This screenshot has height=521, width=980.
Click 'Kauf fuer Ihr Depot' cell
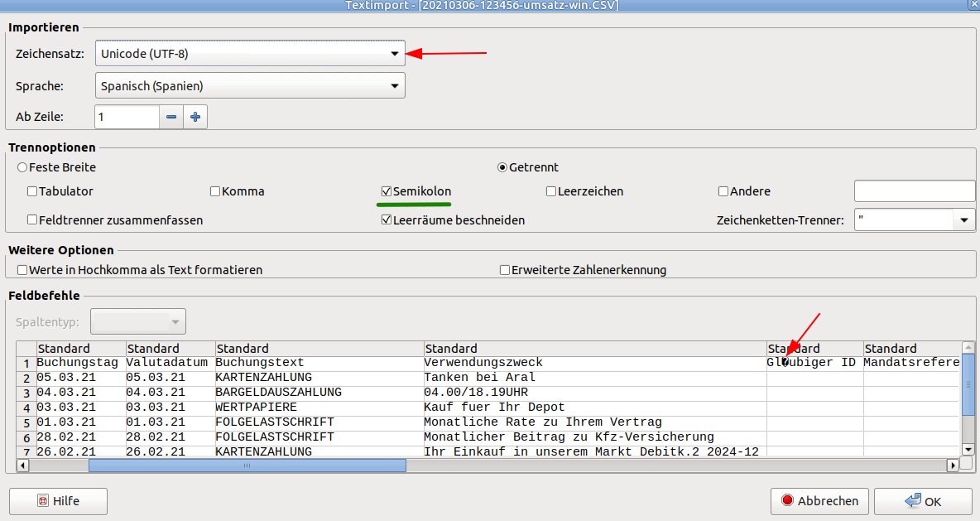(x=595, y=408)
